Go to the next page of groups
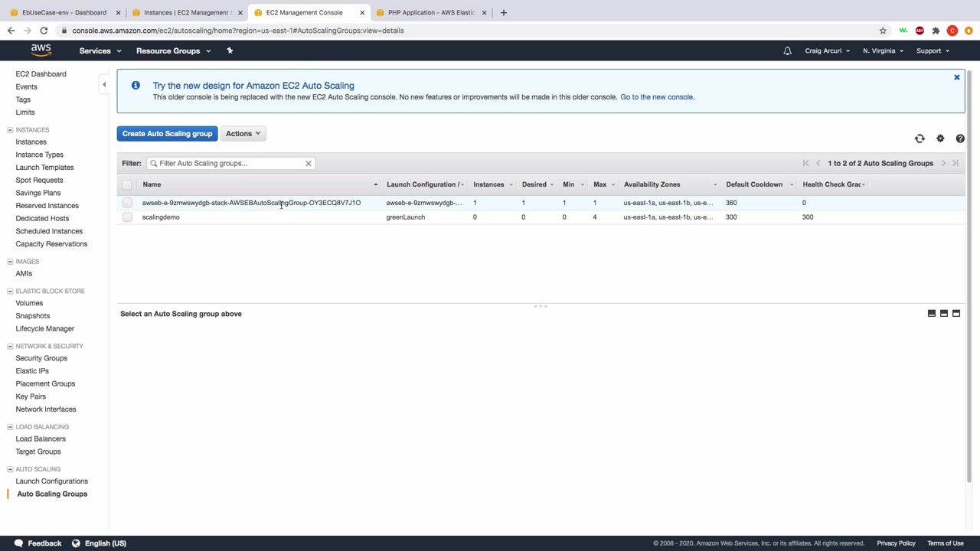 [x=943, y=163]
